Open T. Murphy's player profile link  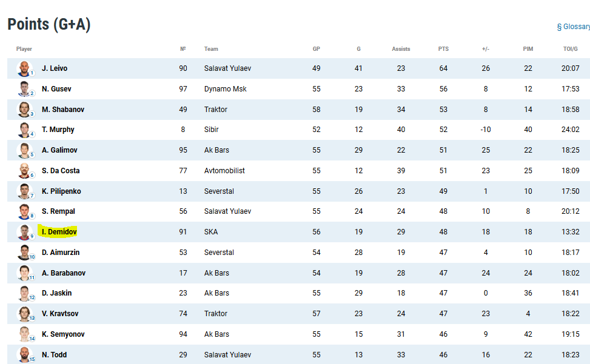coord(58,130)
